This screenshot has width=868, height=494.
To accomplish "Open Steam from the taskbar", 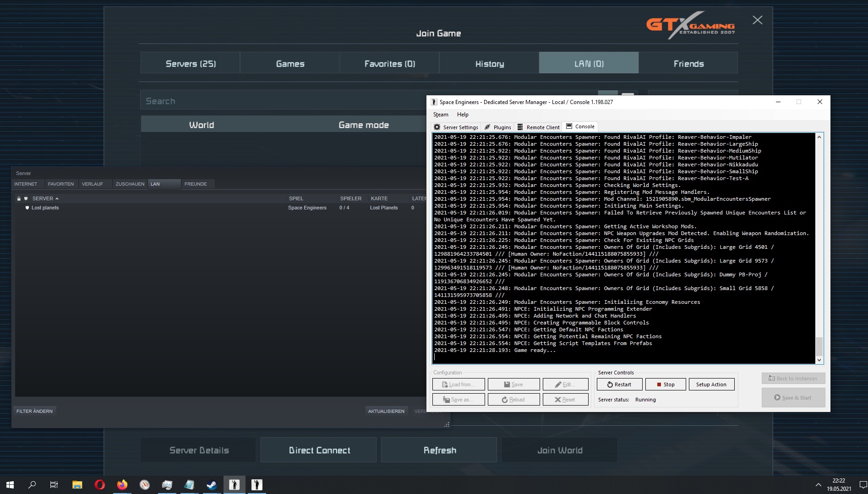I will [212, 484].
